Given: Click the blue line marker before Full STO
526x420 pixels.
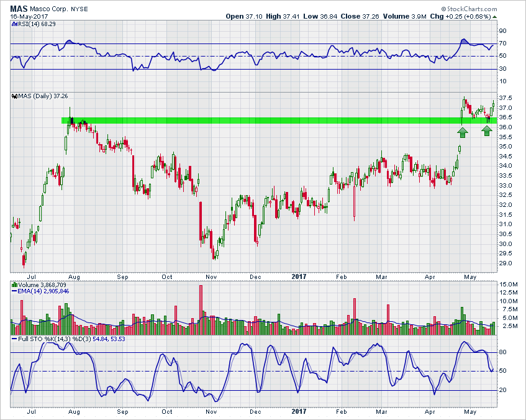Looking at the screenshot, I should tap(14, 339).
